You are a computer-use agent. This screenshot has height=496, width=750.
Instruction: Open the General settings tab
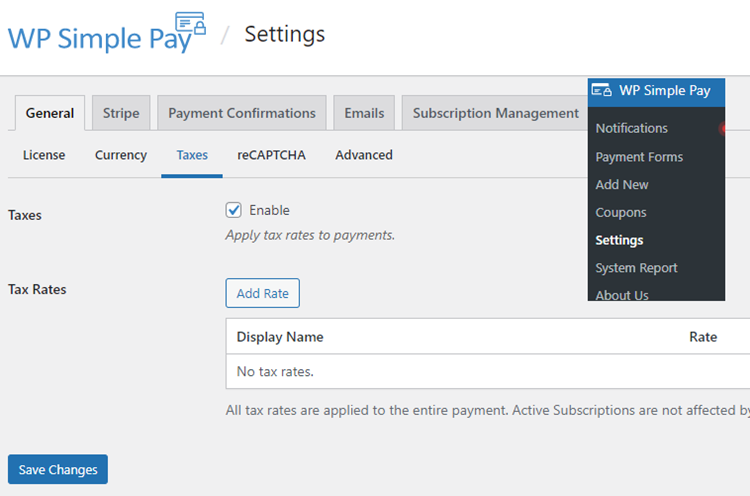pyautogui.click(x=50, y=113)
